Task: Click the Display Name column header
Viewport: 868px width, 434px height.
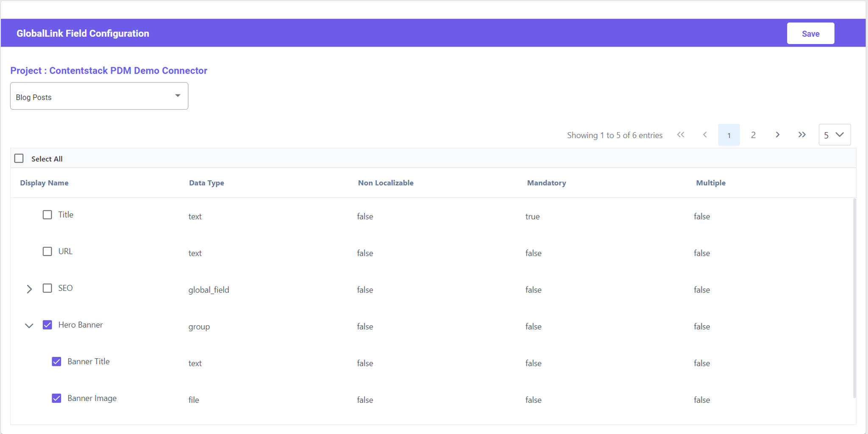Action: click(44, 183)
